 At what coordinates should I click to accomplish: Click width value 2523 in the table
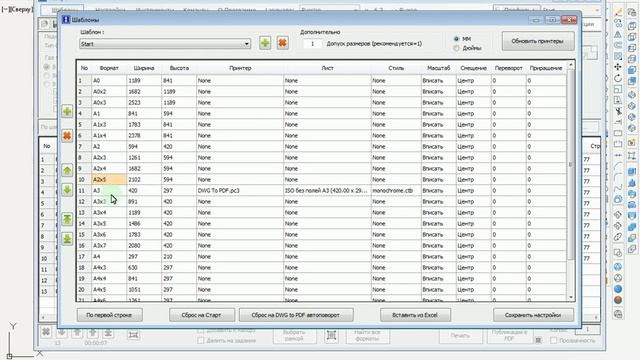144,102
